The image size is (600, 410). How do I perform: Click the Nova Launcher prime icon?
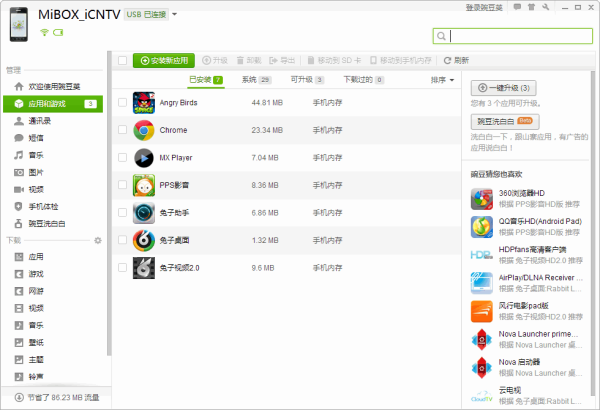(x=482, y=339)
